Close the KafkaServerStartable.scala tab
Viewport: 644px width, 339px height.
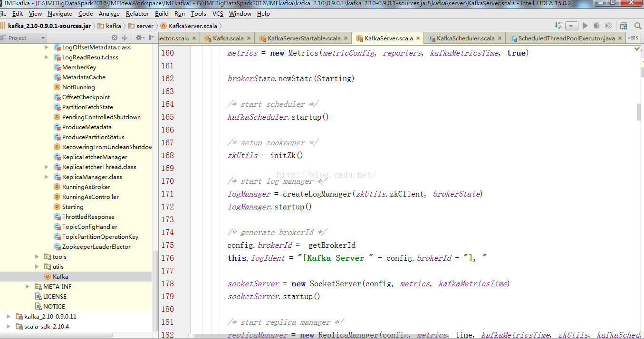[x=346, y=38]
